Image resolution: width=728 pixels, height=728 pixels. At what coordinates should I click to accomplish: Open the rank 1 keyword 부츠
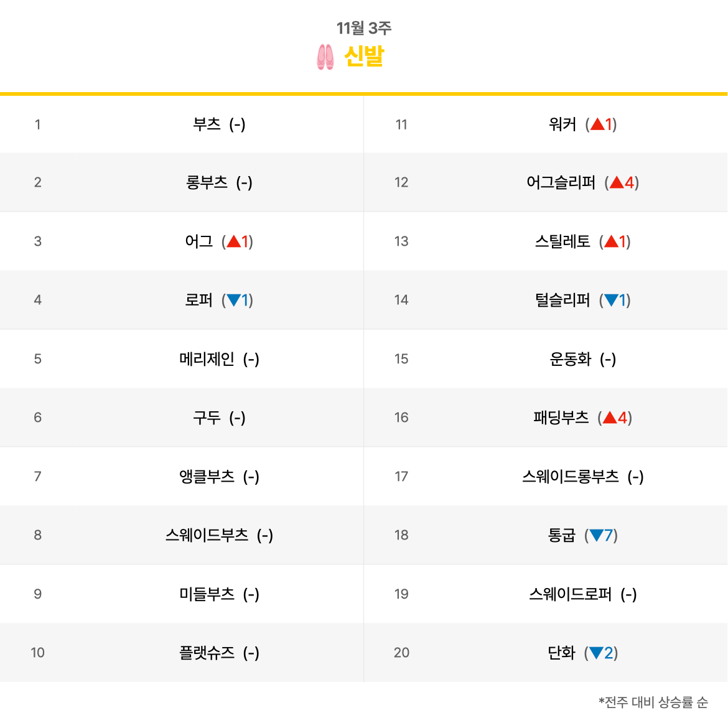[x=207, y=124]
